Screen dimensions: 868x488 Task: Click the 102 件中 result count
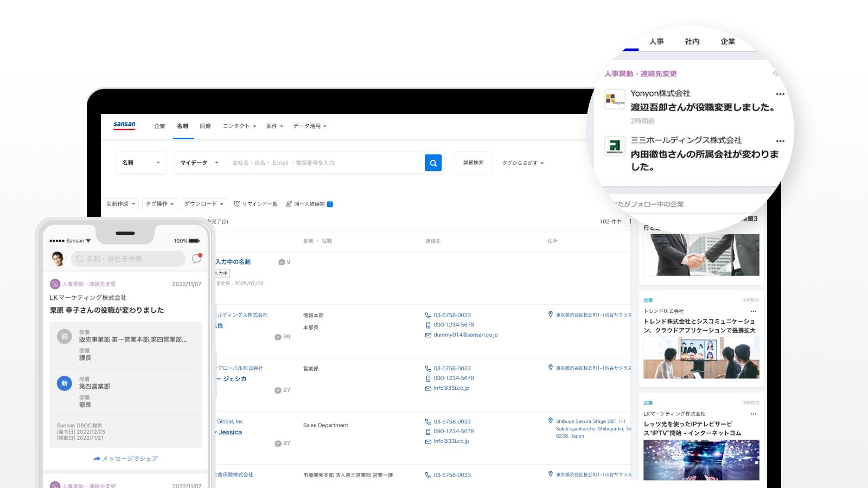[610, 222]
